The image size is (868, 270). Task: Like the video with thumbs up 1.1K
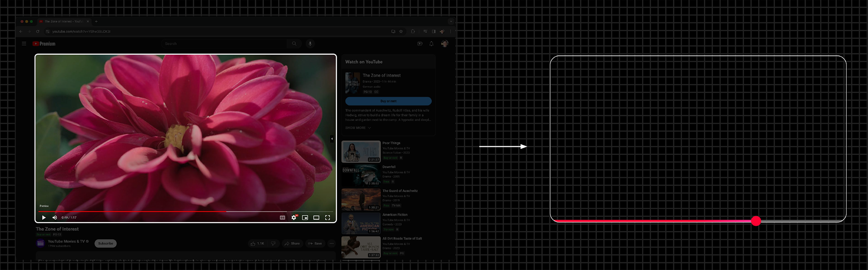(x=257, y=243)
